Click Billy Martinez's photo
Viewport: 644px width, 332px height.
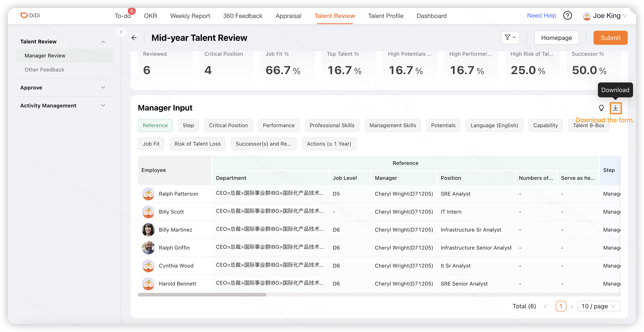148,230
